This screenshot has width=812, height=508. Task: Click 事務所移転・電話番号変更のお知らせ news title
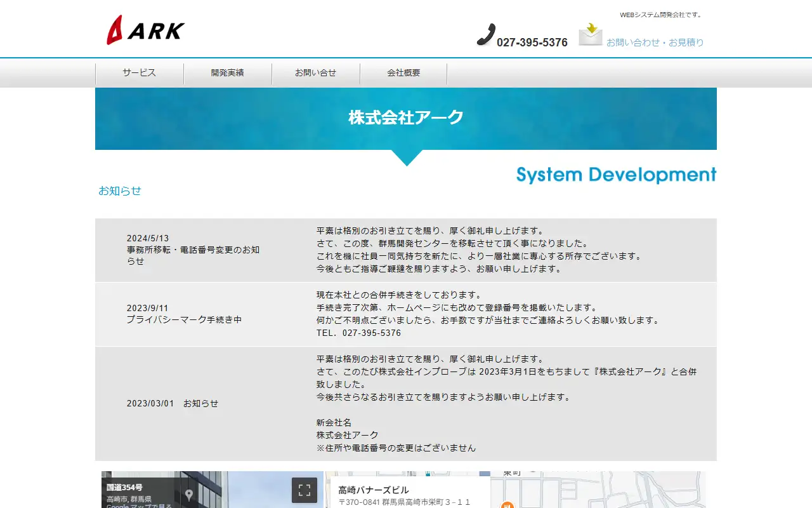193,255
